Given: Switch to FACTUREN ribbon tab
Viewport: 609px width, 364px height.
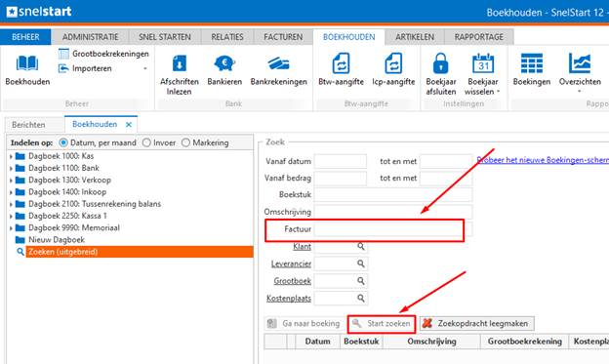Looking at the screenshot, I should click(283, 37).
